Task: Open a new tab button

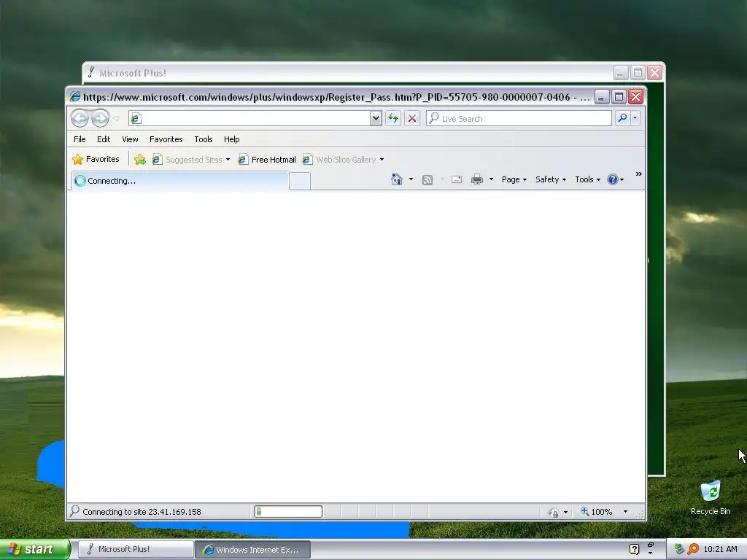Action: coord(300,182)
